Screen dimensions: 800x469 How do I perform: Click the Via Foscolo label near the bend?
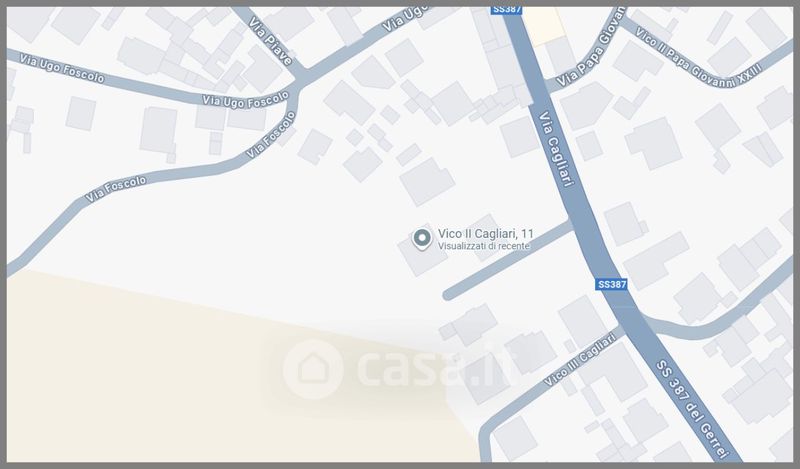pos(271,134)
